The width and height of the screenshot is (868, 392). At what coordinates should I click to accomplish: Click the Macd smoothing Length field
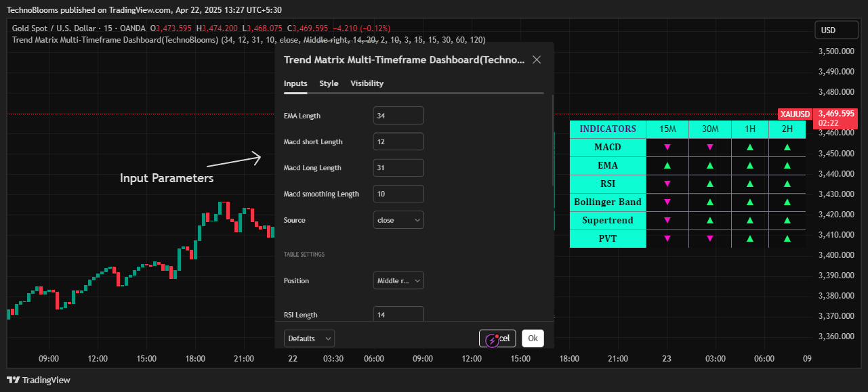398,194
